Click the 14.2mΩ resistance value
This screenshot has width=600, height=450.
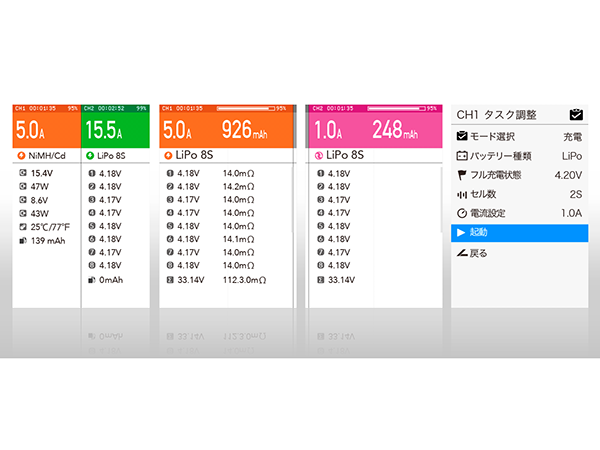(x=238, y=187)
